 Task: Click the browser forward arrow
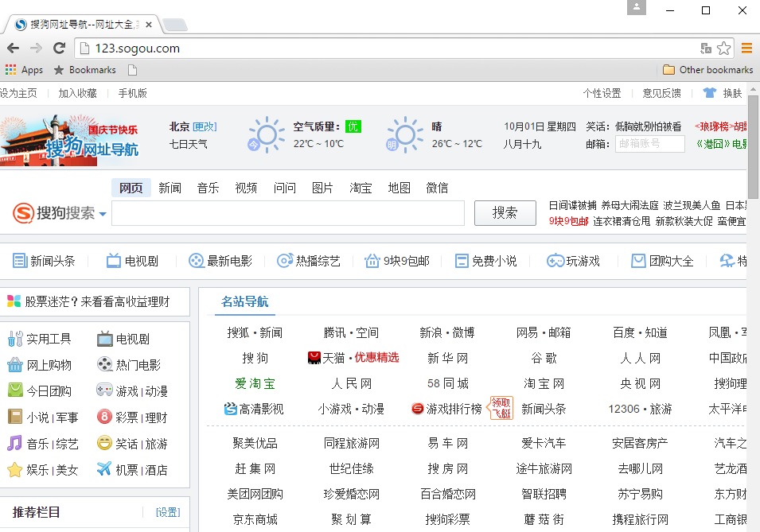[37, 48]
